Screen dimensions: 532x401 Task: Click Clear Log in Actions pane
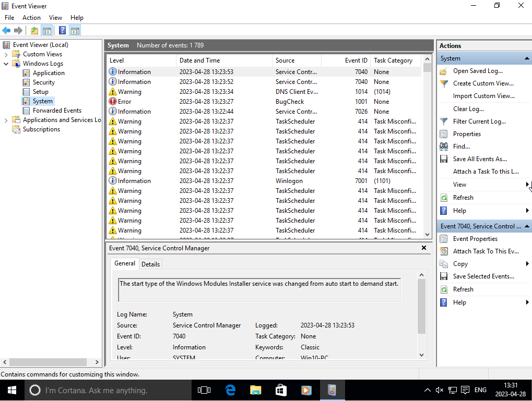tap(468, 109)
